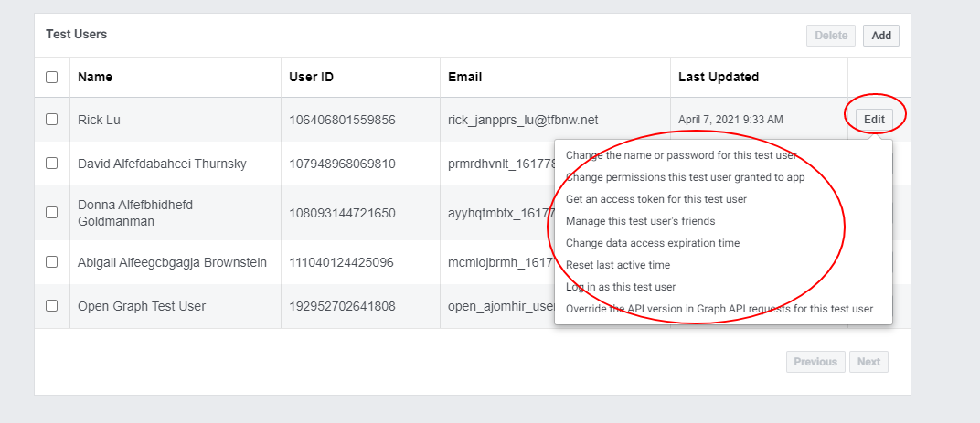The height and width of the screenshot is (423, 980).
Task: Choose 'Get an access token' menu entry
Action: point(656,199)
